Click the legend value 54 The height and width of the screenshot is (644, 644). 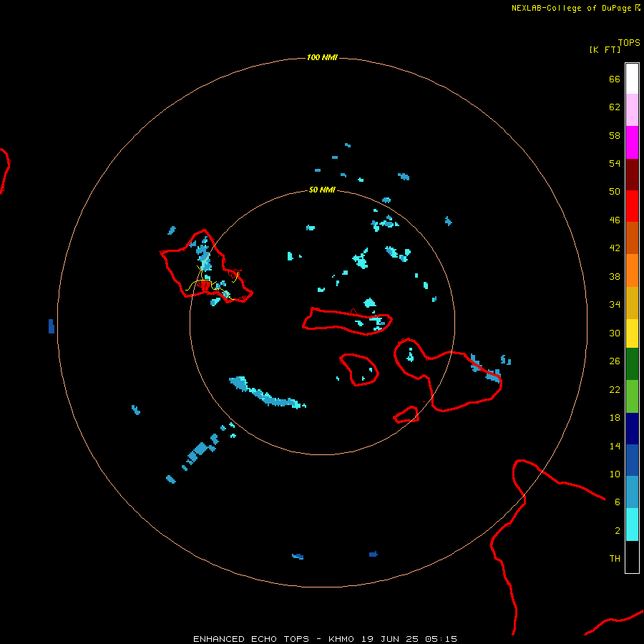tap(615, 163)
